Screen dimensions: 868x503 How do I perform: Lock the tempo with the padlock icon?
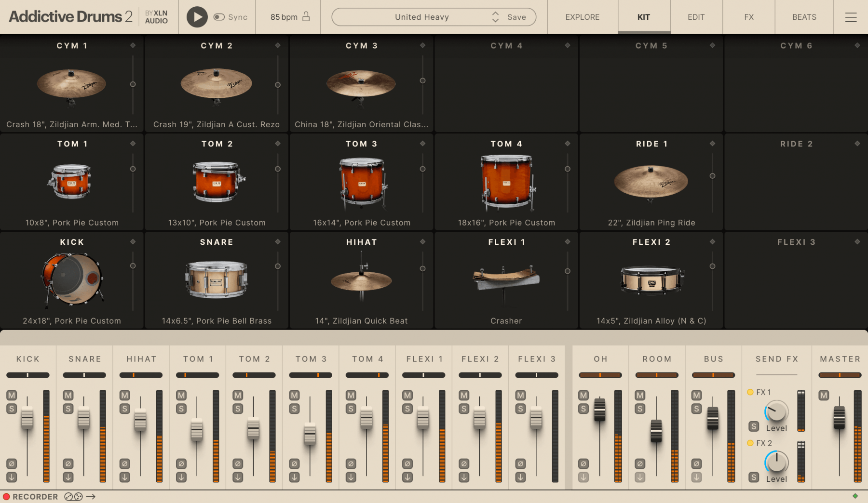(x=306, y=17)
